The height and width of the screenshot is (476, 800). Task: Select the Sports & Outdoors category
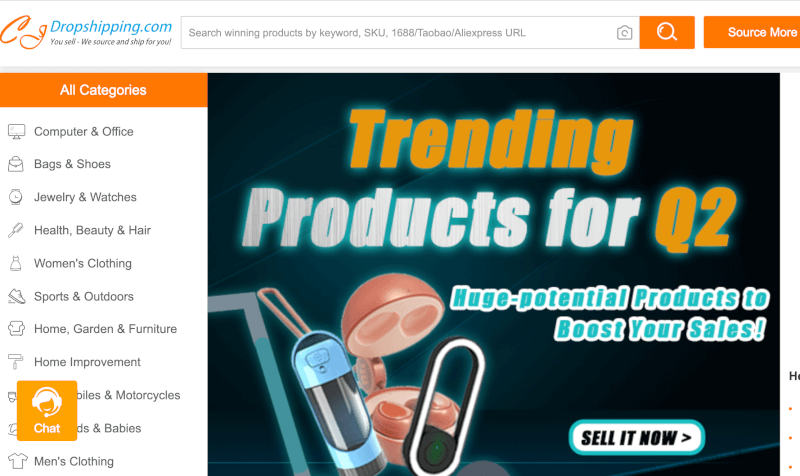84,296
